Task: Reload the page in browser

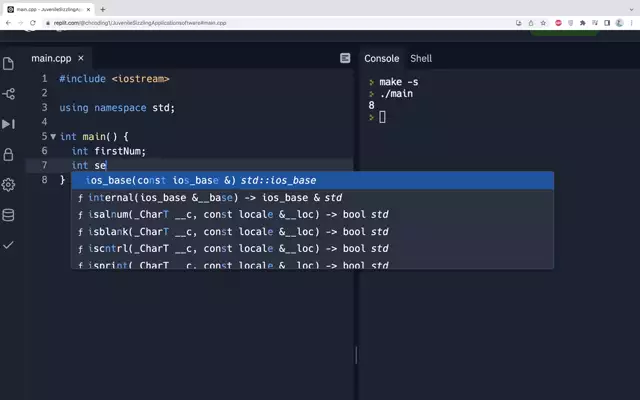Action: point(33,23)
